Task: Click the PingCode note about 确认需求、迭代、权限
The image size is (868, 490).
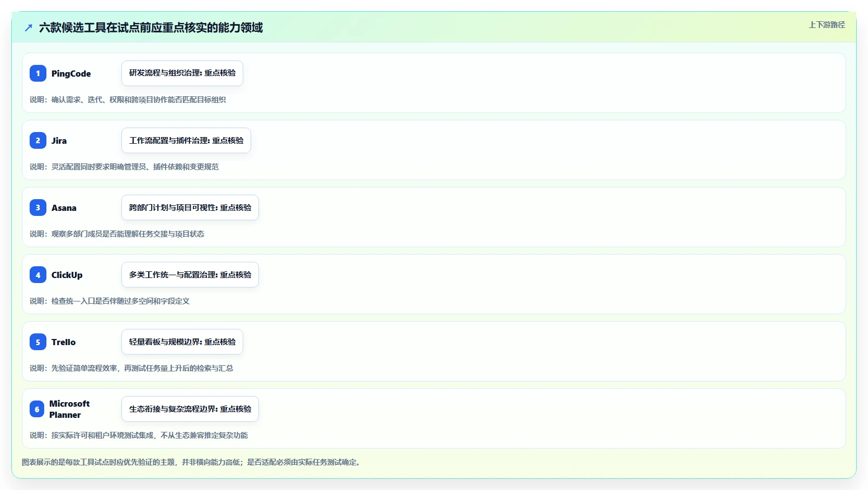Action: (128, 100)
